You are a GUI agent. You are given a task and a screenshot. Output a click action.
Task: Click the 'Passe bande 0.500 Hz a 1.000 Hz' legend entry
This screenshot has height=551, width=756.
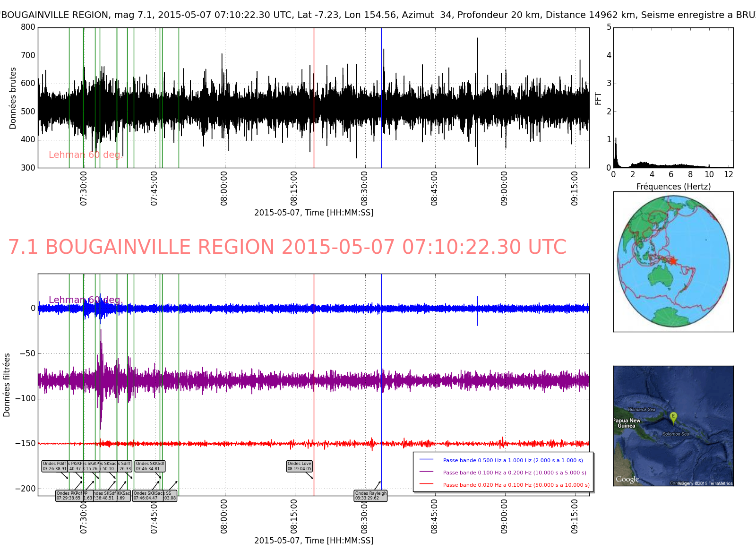pos(513,460)
